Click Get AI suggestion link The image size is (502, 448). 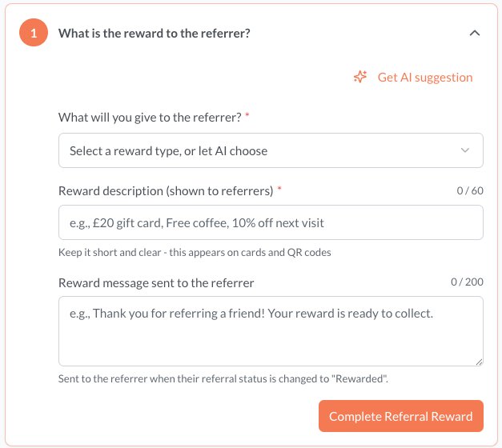(x=425, y=77)
